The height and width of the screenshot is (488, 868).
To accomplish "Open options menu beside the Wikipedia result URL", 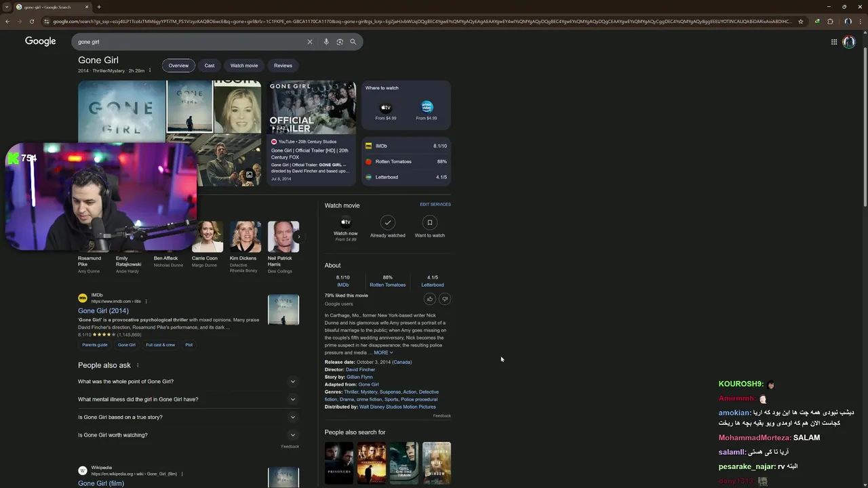I will 182,474.
